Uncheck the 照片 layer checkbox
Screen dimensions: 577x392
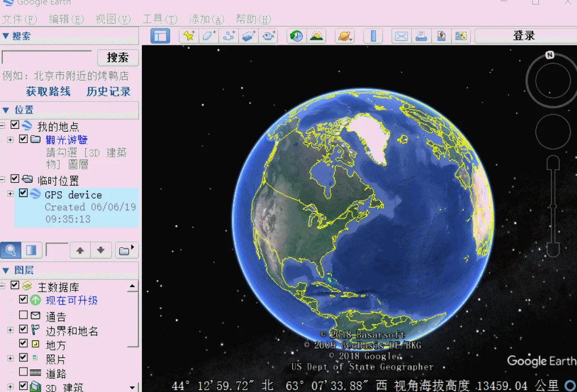click(23, 357)
